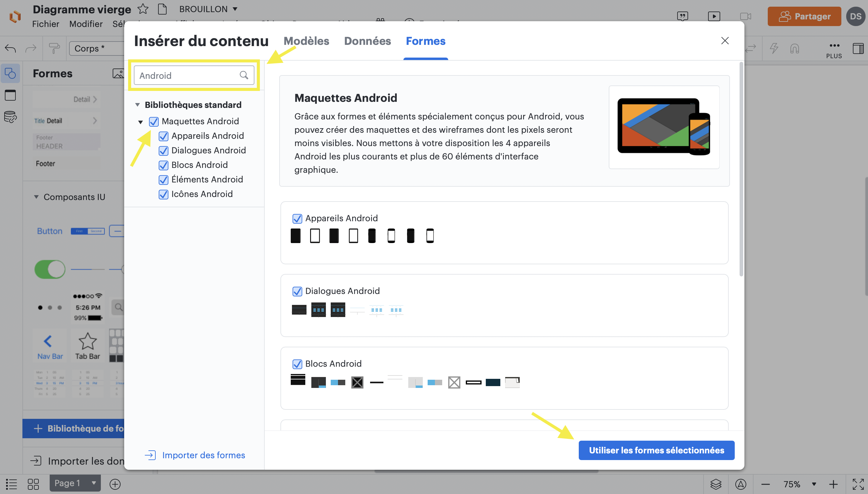
Task: Click Importer les données in sidebar
Action: (77, 461)
